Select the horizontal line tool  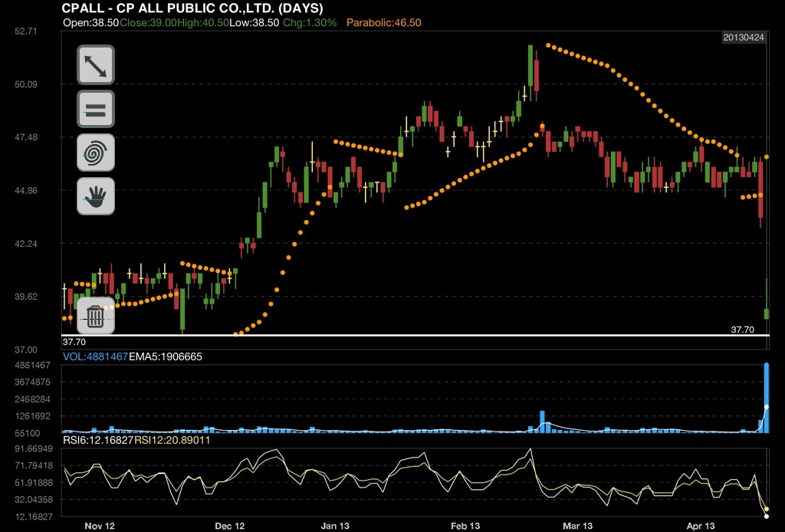96,109
